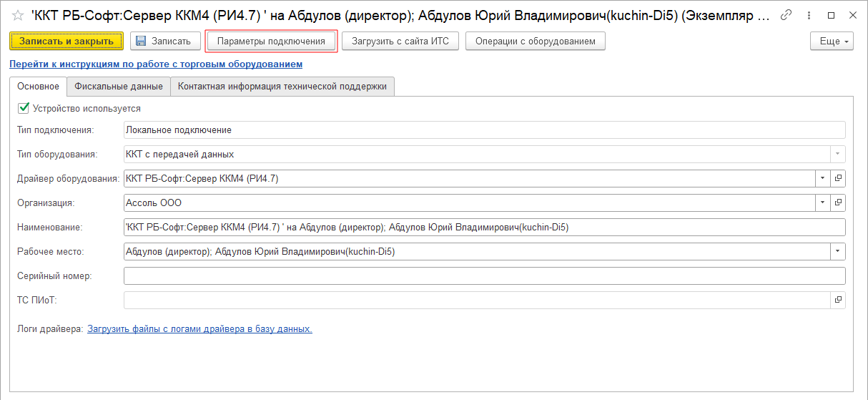Add this form to favorites with the star
The height and width of the screenshot is (400, 868).
click(19, 15)
